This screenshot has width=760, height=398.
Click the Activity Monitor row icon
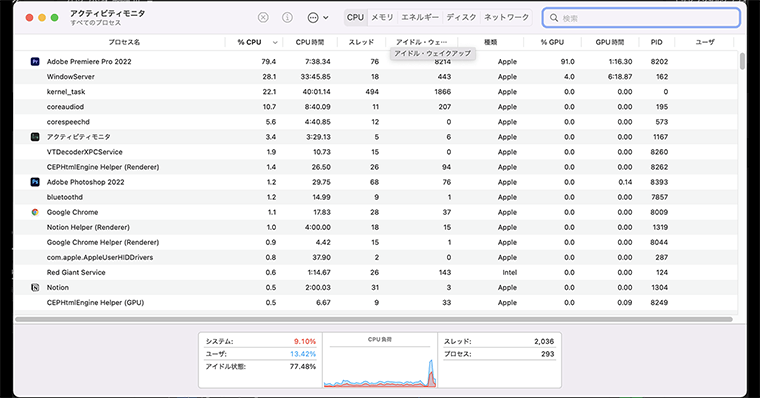(35, 137)
